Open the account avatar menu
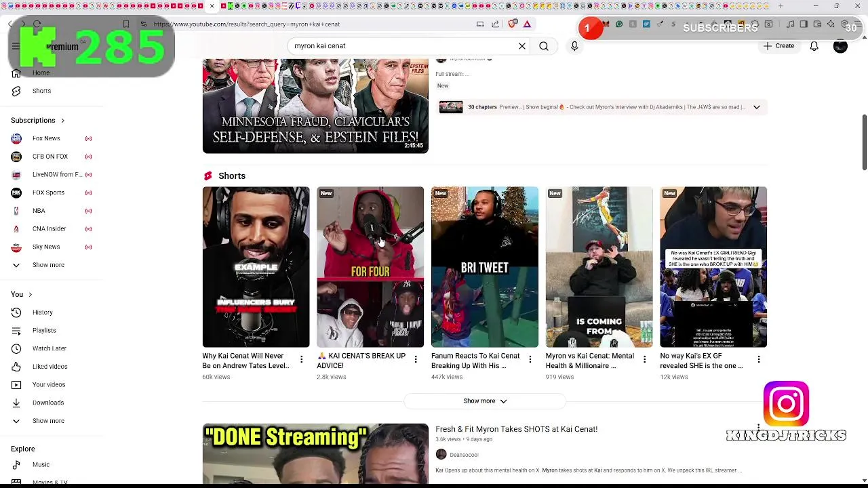Viewport: 868px width, 488px height. (x=840, y=46)
